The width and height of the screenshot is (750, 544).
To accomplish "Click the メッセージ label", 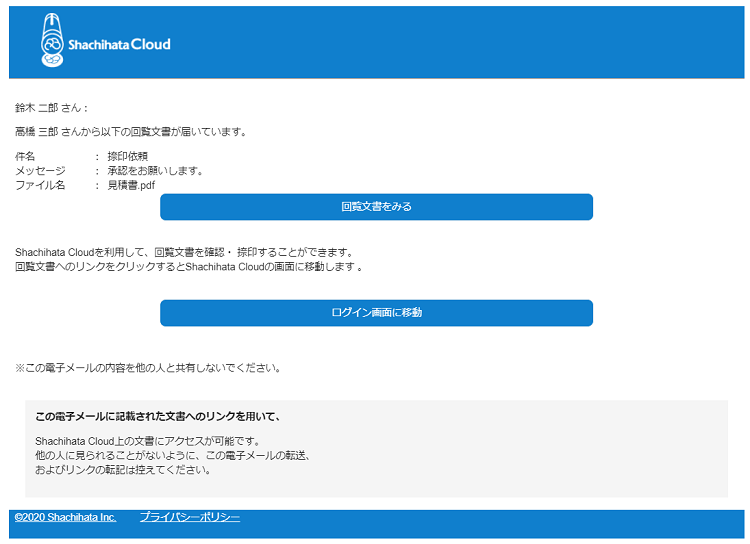I will tap(40, 171).
